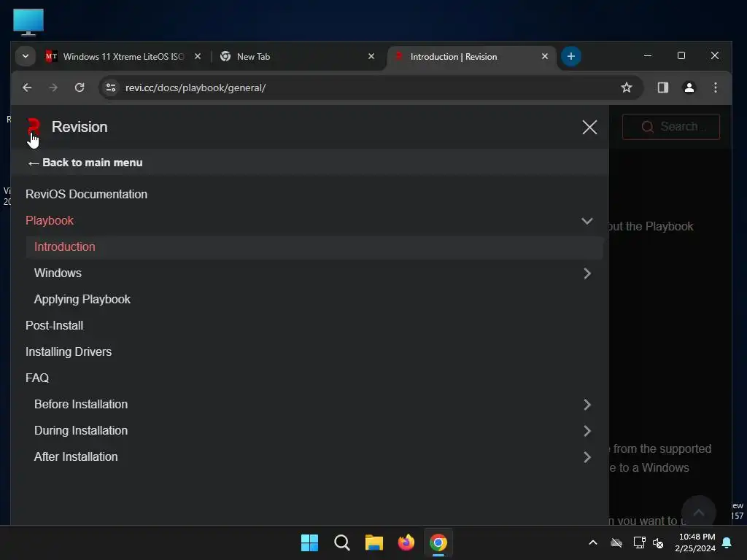Open During Installation FAQ

81,430
